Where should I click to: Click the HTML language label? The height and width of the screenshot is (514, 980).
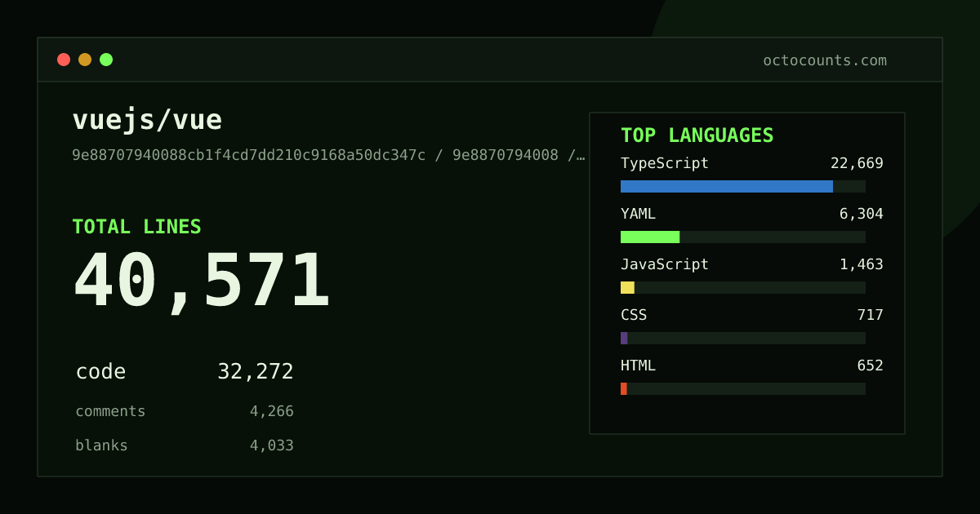coord(638,366)
